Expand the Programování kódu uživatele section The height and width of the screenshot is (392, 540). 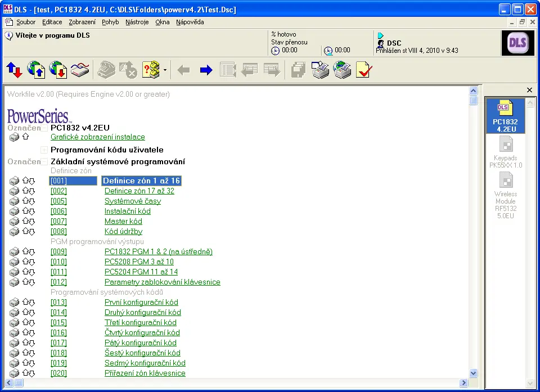tap(44, 150)
